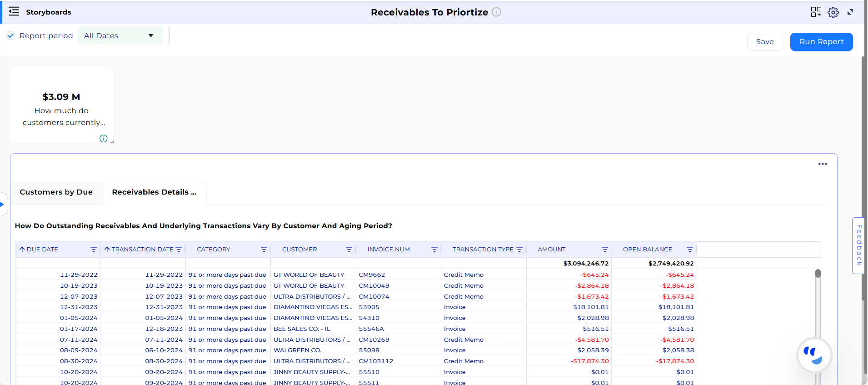Toggle the Storyboards hamburger menu icon

[14, 12]
